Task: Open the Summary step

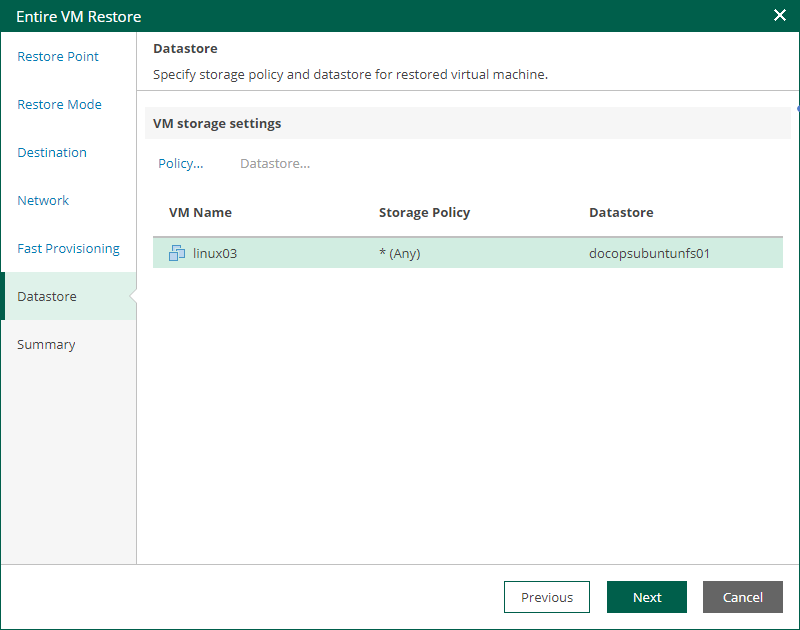Action: [x=46, y=344]
